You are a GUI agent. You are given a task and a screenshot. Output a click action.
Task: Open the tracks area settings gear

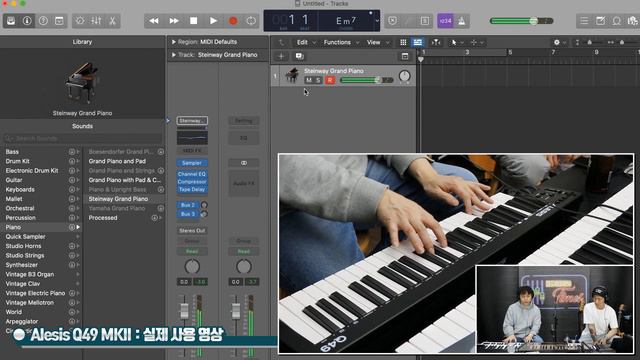[x=559, y=42]
